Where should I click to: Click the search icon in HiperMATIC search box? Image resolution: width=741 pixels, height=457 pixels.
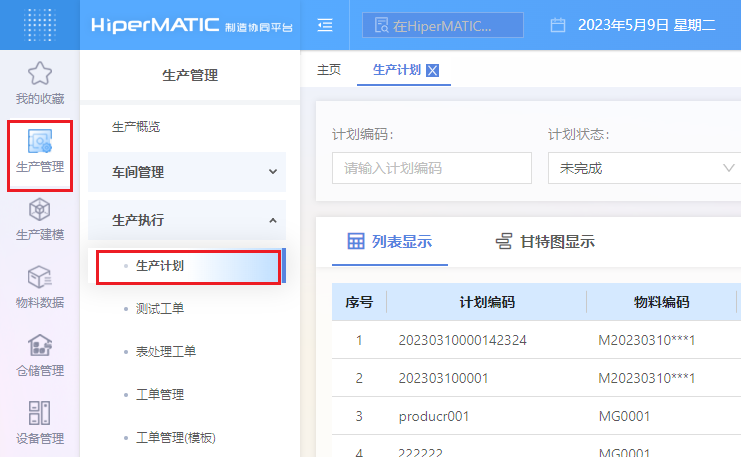381,25
